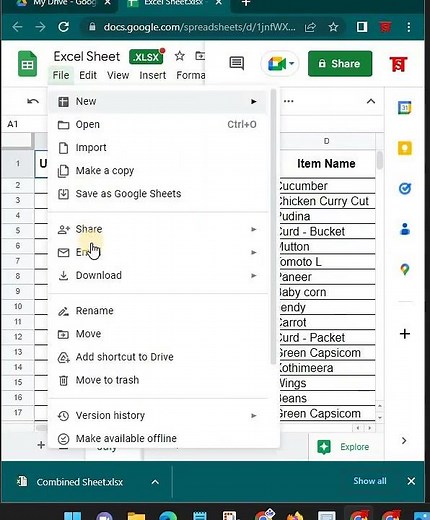Expand the Download submenu
430x520 pixels.
[158, 275]
